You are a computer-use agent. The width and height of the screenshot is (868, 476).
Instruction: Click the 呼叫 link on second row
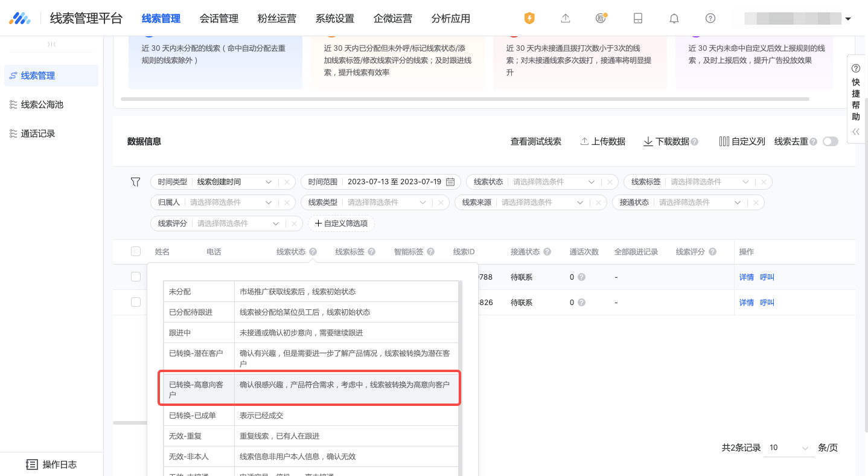pyautogui.click(x=766, y=302)
